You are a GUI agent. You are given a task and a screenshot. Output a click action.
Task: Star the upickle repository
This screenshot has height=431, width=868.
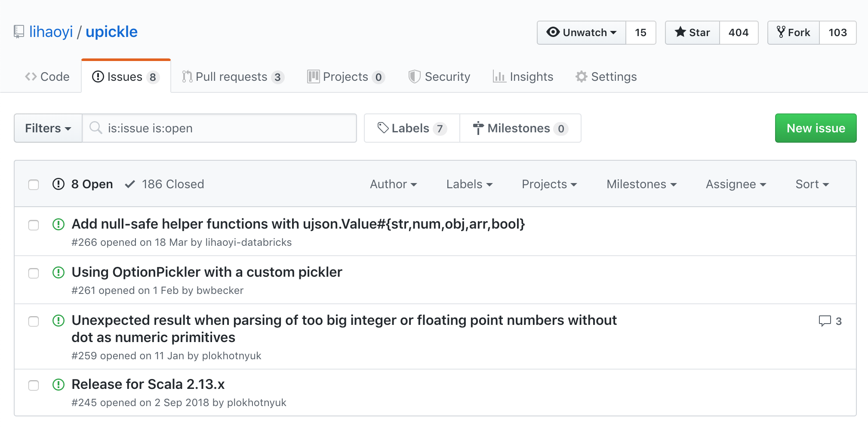[693, 33]
